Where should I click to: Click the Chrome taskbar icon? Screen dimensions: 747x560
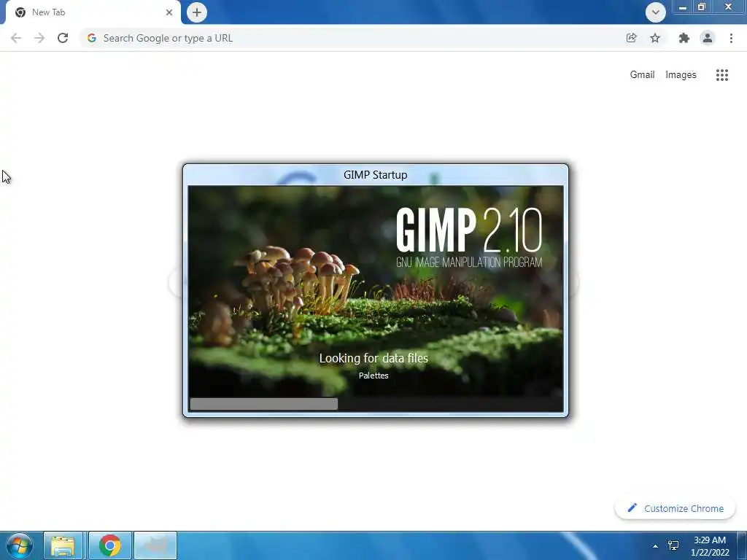pos(109,545)
